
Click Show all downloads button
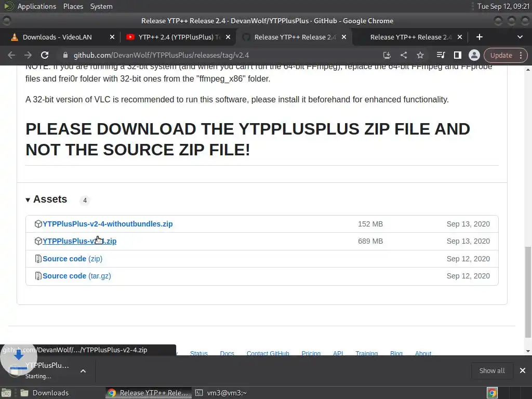click(x=491, y=370)
